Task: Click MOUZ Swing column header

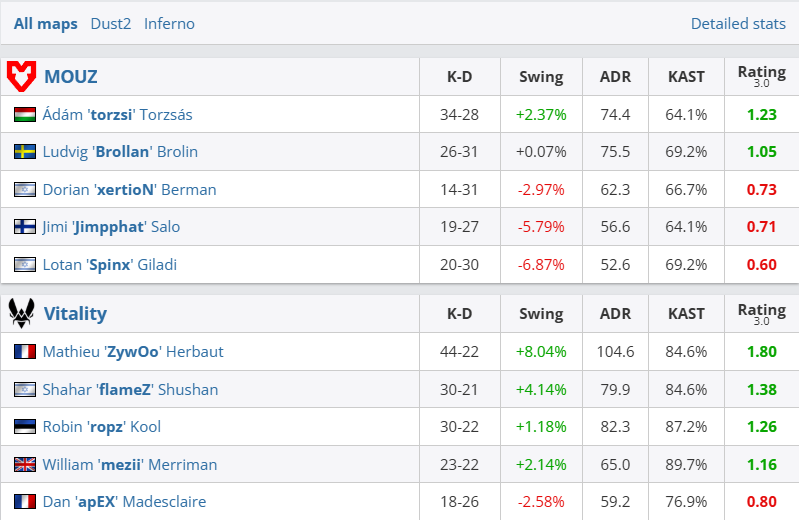Action: pos(541,77)
